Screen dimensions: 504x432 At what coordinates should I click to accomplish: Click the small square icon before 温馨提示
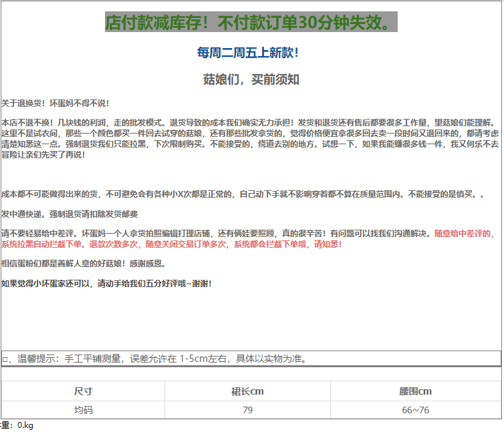tap(5, 360)
